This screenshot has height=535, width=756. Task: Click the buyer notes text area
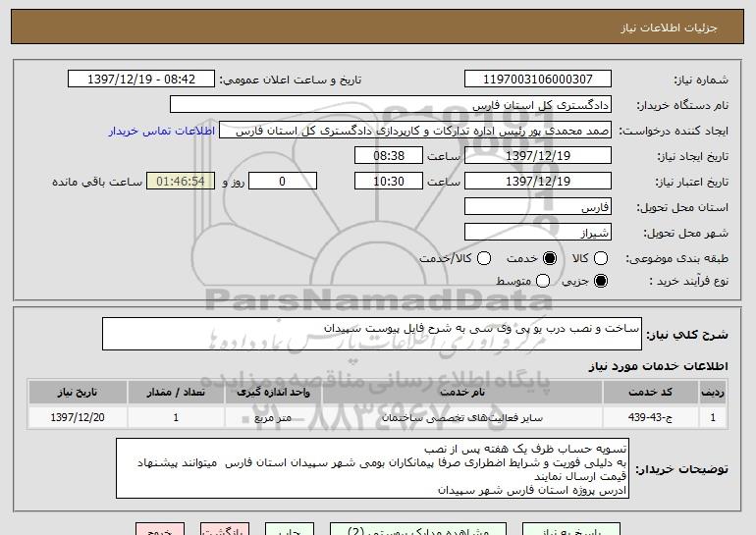[x=372, y=468]
